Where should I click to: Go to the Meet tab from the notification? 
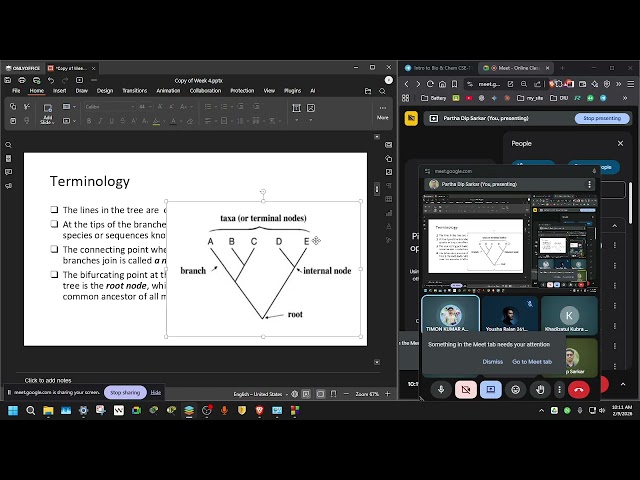532,362
